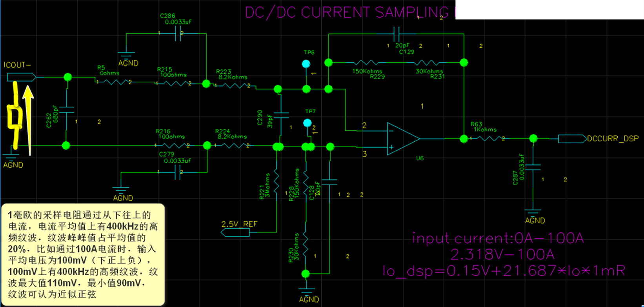
Task: Select the AGND ground symbol connected to C279
Action: pos(121,191)
